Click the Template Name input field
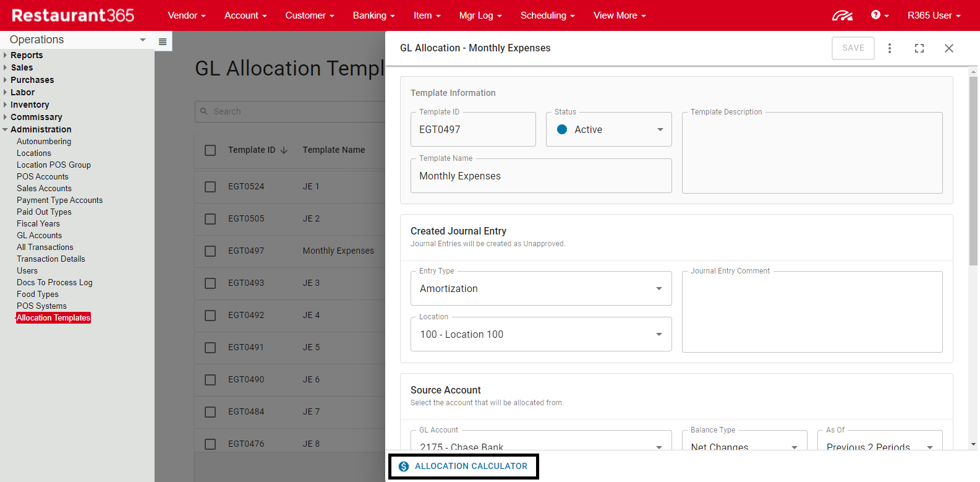The width and height of the screenshot is (980, 482). click(x=541, y=176)
